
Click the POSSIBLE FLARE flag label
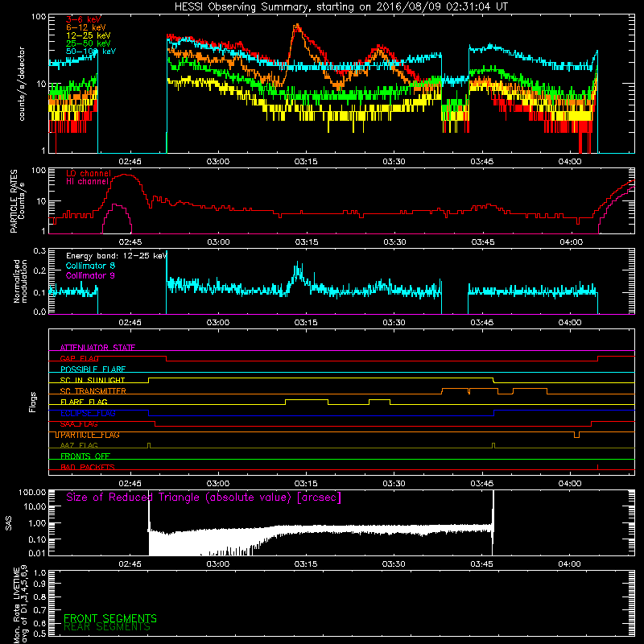[93, 369]
